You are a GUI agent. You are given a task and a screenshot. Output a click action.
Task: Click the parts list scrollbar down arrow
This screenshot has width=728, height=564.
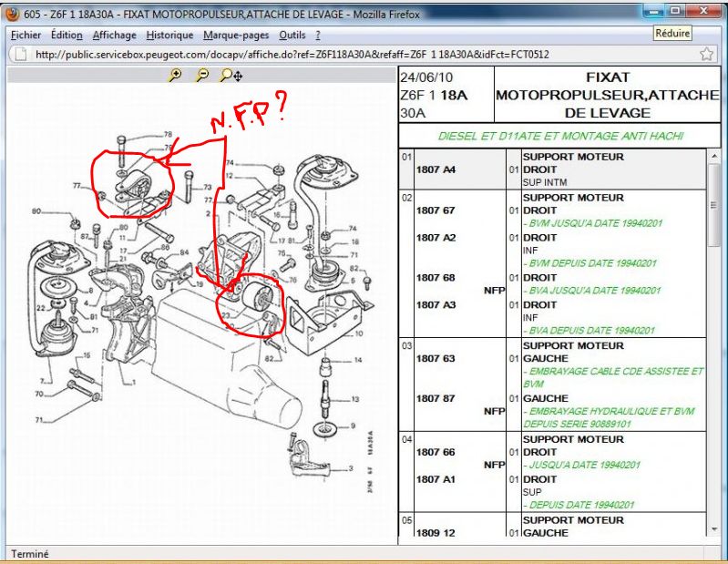713,529
